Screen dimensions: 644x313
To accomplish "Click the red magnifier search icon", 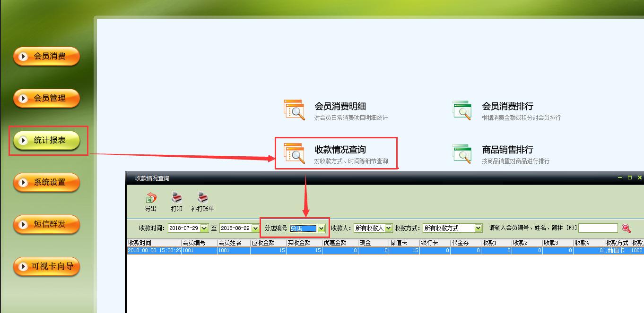I will 626,228.
